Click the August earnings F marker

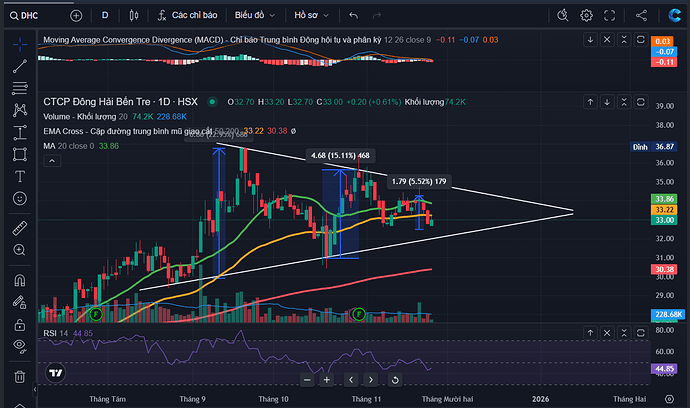[x=96, y=314]
